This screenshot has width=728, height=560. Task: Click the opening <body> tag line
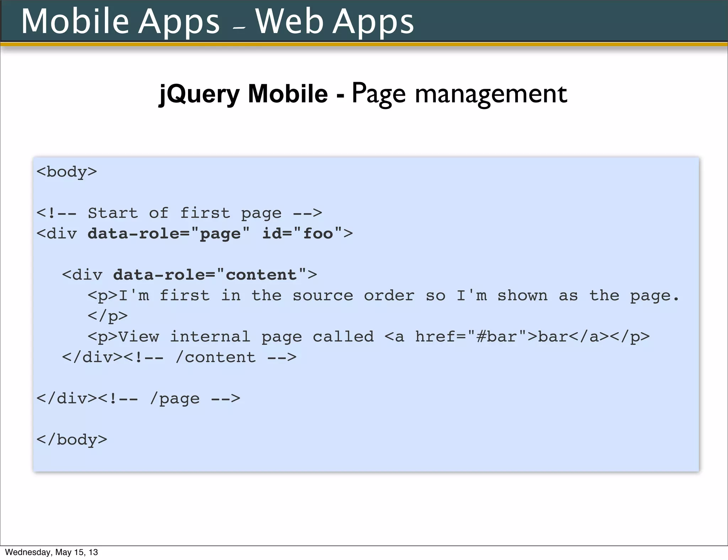66,172
